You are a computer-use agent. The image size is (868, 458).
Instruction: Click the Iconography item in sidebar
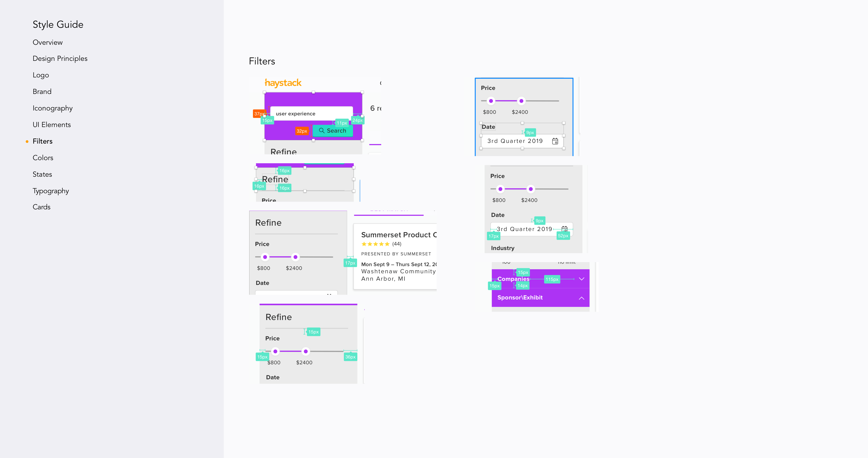click(53, 108)
